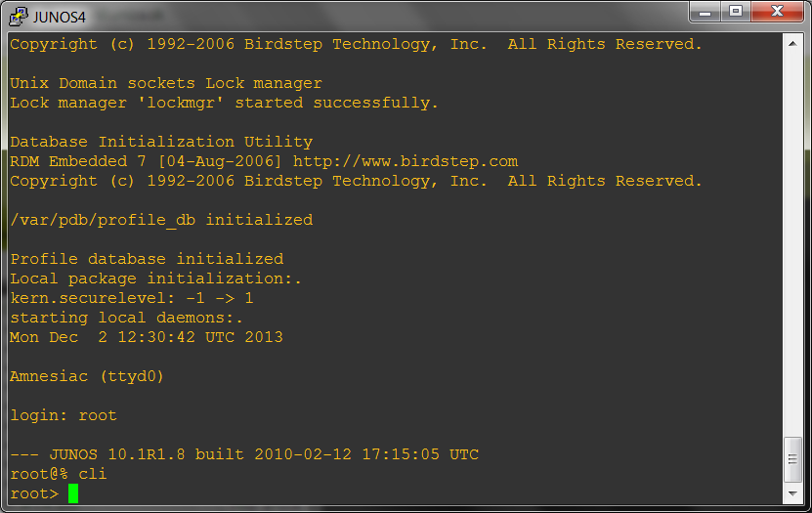Viewport: 812px width, 513px height.
Task: Click the green terminal cursor block
Action: 73,493
